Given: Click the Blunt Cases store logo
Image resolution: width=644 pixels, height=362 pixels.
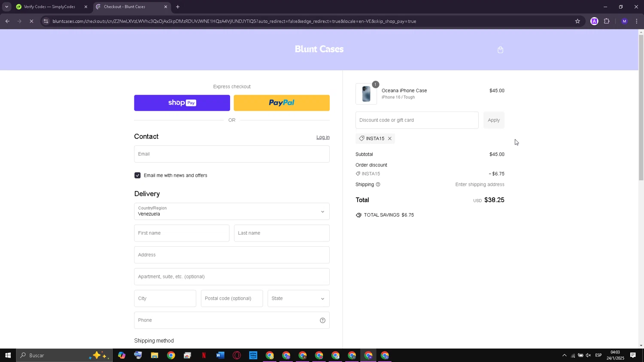Looking at the screenshot, I should pos(319,49).
